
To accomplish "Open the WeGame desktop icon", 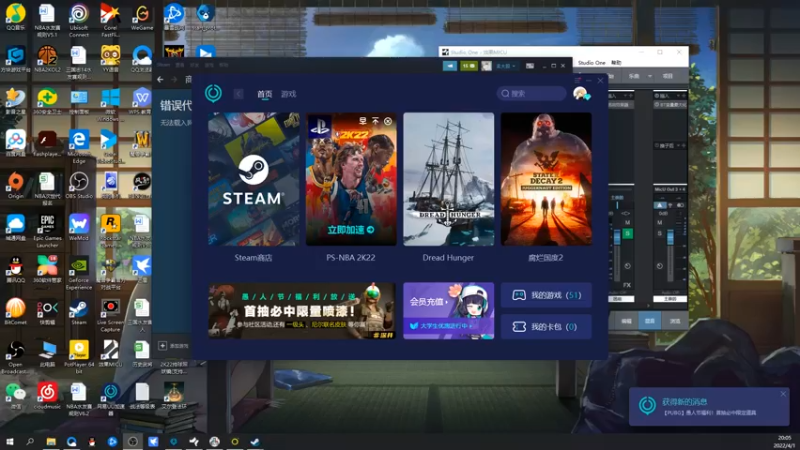I will click(x=142, y=17).
